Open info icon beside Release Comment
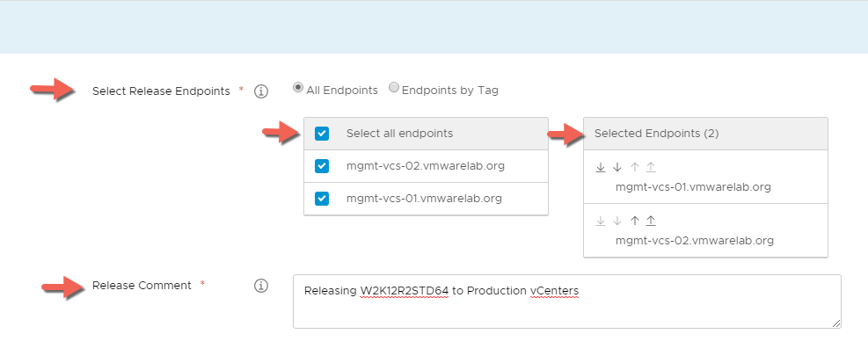 (260, 286)
